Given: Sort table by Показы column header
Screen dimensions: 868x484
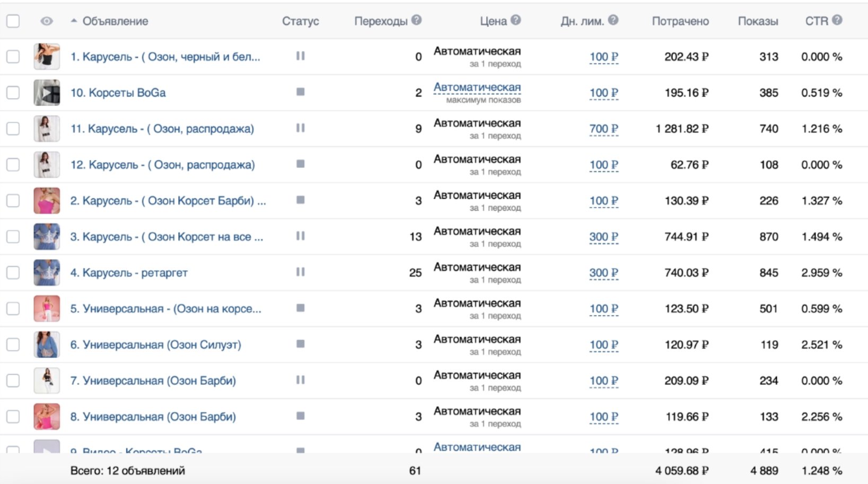Looking at the screenshot, I should pos(758,21).
